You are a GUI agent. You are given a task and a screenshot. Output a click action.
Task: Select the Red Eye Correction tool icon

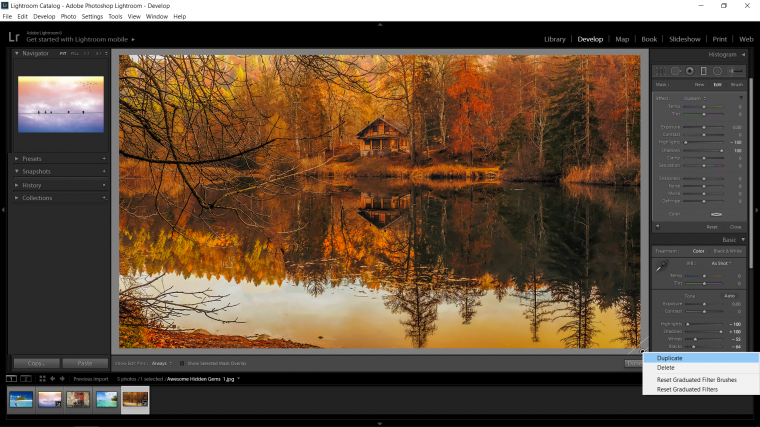[690, 71]
